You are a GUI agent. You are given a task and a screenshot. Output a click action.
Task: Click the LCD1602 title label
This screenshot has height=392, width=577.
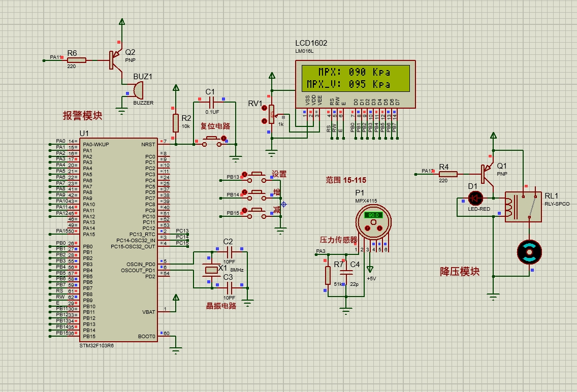(x=311, y=43)
